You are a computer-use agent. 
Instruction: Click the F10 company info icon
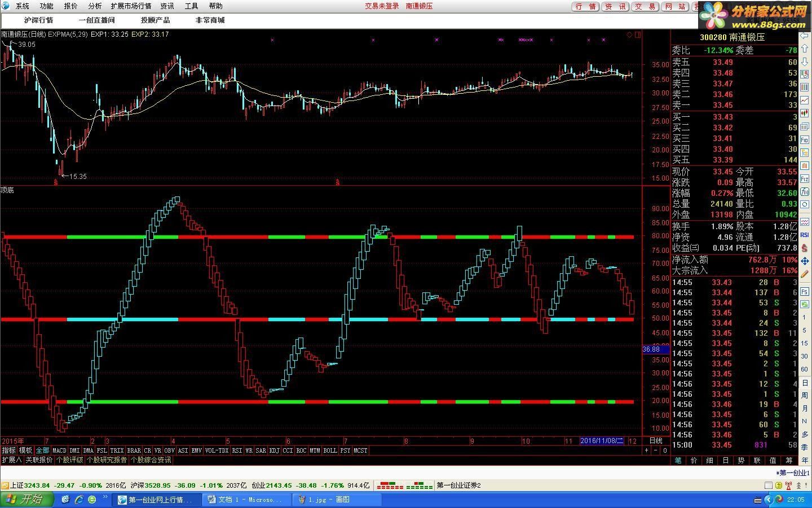805,139
